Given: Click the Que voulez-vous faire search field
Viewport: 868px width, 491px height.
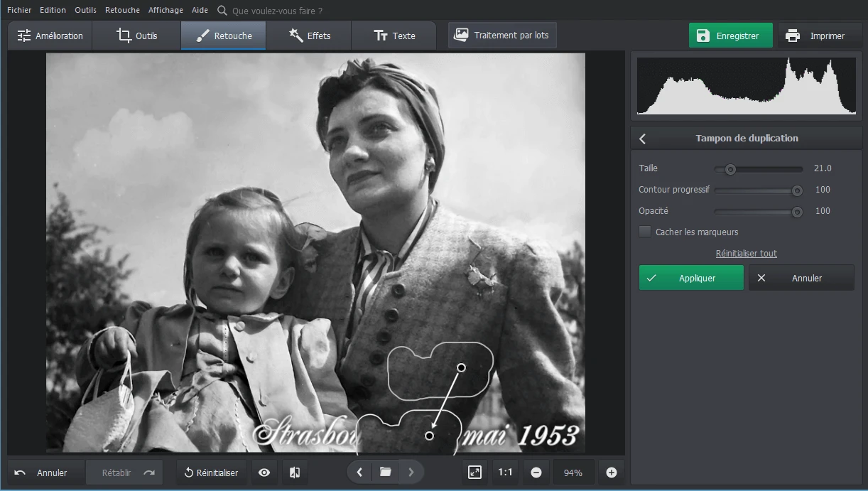Looking at the screenshot, I should pyautogui.click(x=277, y=11).
